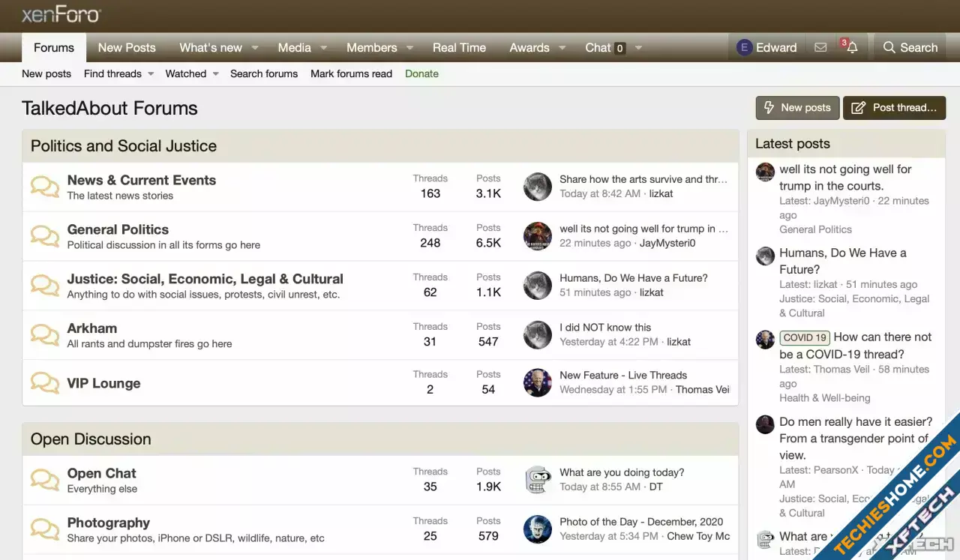Open the Photography forum title
The width and height of the screenshot is (960, 560).
109,523
